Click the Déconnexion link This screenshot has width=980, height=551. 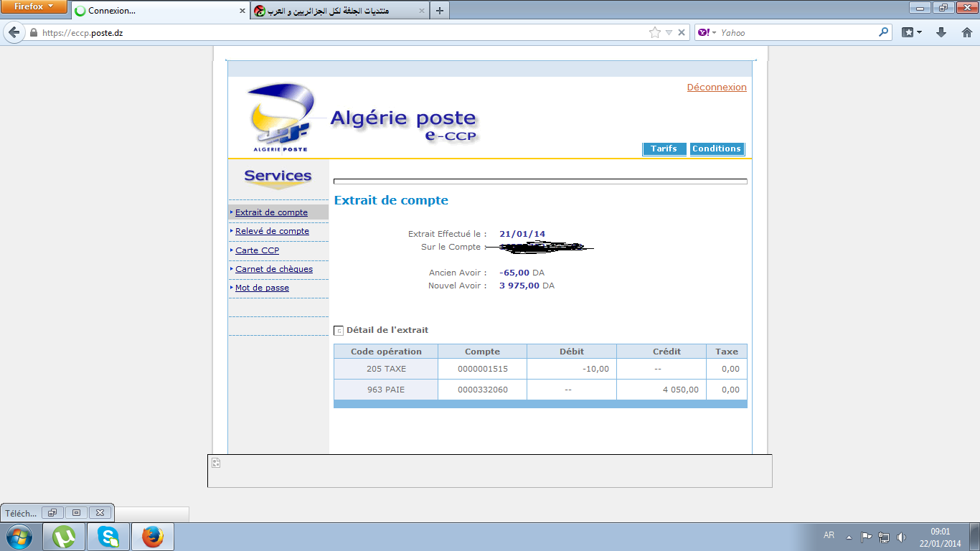point(717,88)
